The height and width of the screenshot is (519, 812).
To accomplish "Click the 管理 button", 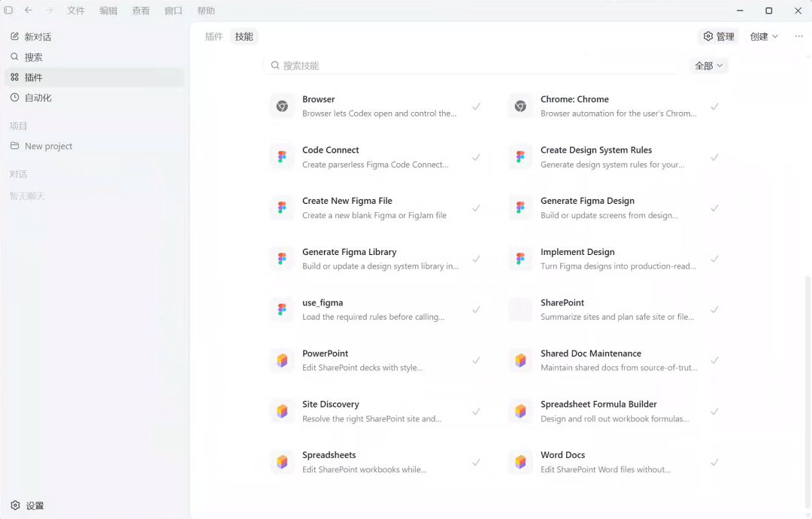I will coord(719,36).
